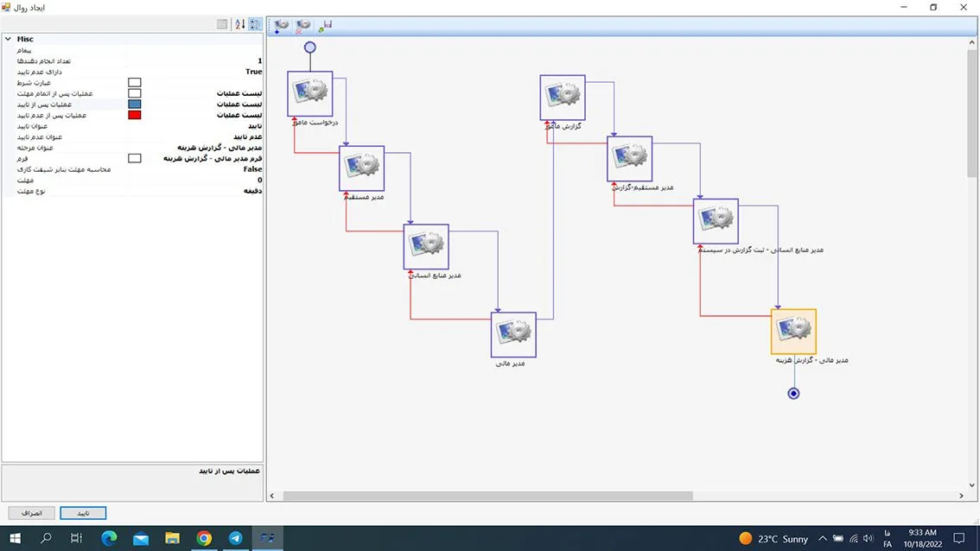The image size is (980, 551).
Task: Select the مدیر مستقیم-گزارش workflow node
Action: 629,159
